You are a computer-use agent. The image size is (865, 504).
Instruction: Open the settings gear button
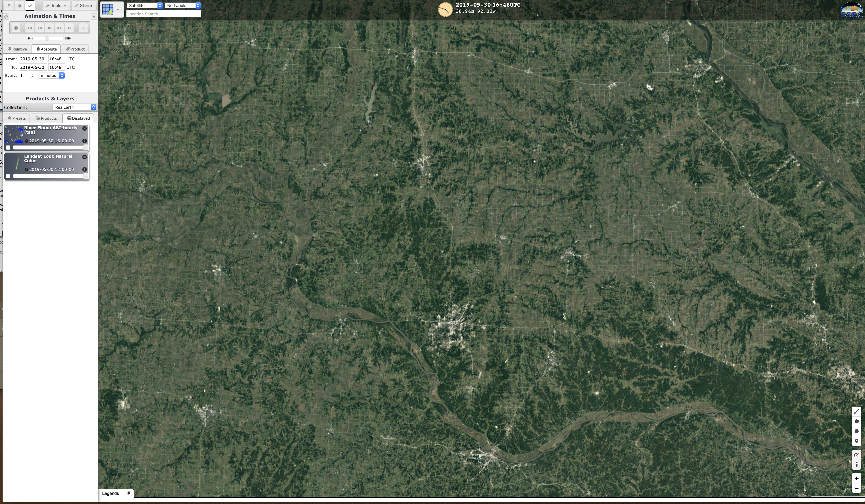pos(20,5)
